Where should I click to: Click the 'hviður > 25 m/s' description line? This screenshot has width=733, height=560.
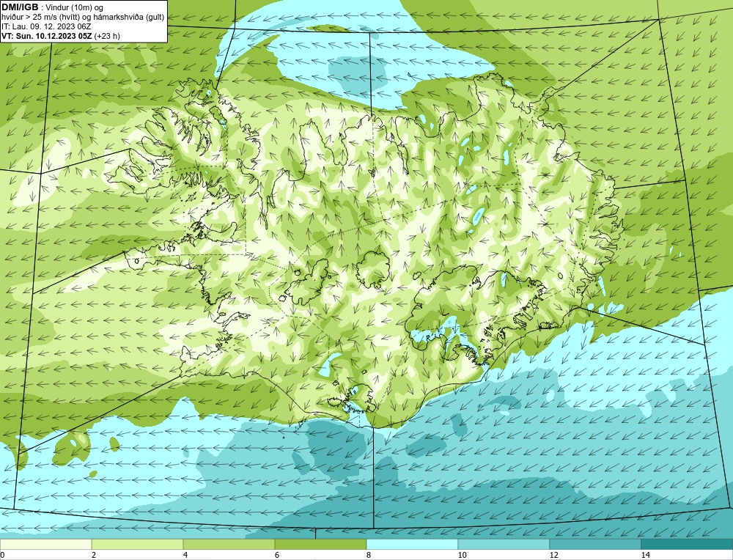point(83,17)
